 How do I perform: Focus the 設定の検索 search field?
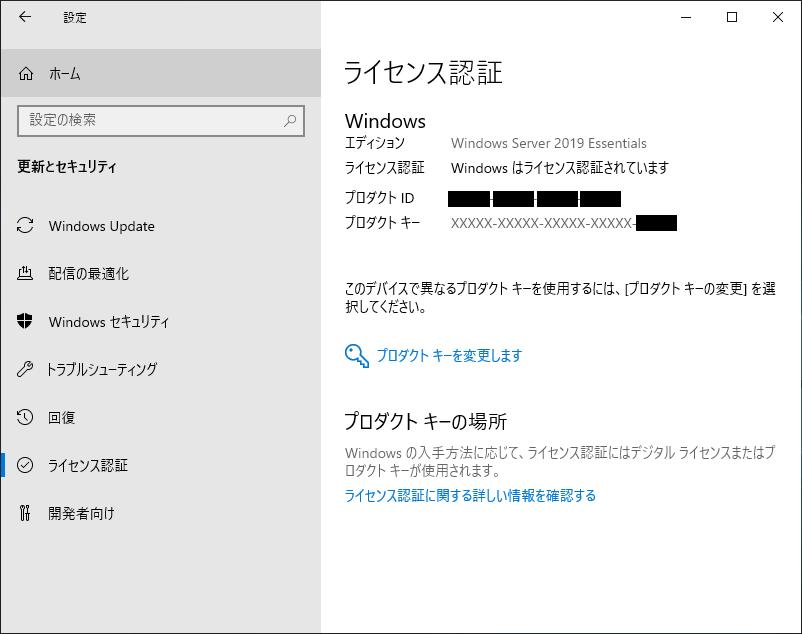[161, 121]
